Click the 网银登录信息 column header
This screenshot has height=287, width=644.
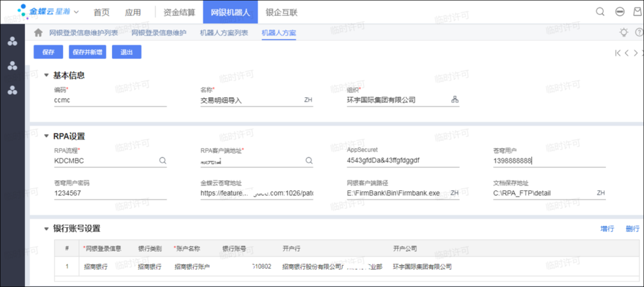[x=103, y=249]
